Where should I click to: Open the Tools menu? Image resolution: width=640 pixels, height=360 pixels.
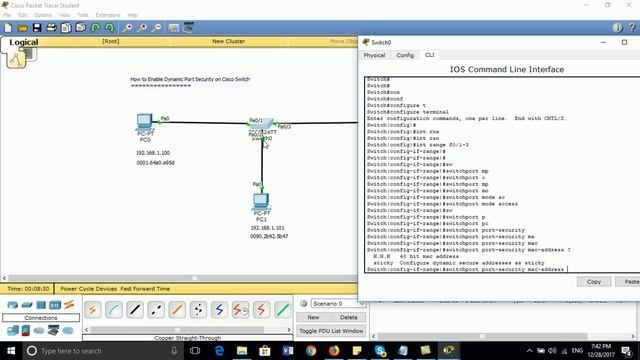pyautogui.click(x=82, y=15)
